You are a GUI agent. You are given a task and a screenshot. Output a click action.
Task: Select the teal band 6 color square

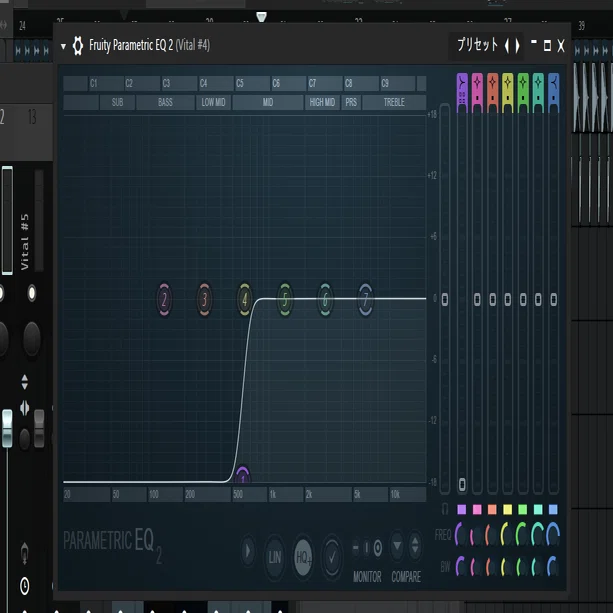[538, 509]
